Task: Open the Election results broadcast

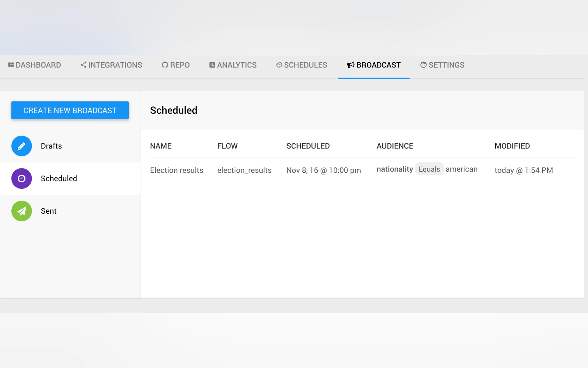Action: coord(176,170)
